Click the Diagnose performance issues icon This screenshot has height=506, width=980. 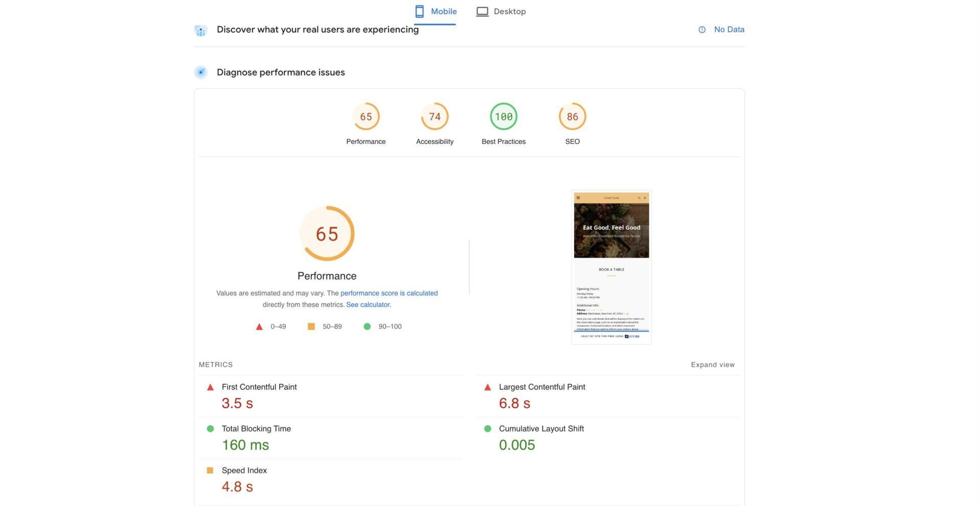click(201, 73)
